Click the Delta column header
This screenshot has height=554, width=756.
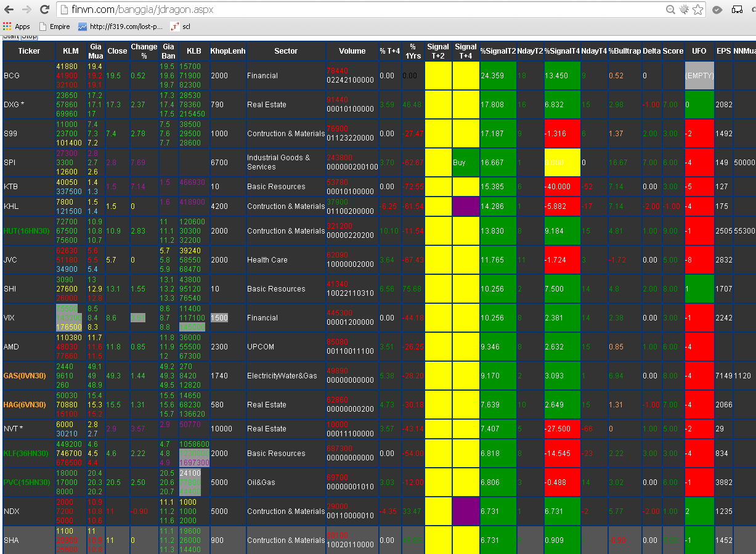coord(652,51)
